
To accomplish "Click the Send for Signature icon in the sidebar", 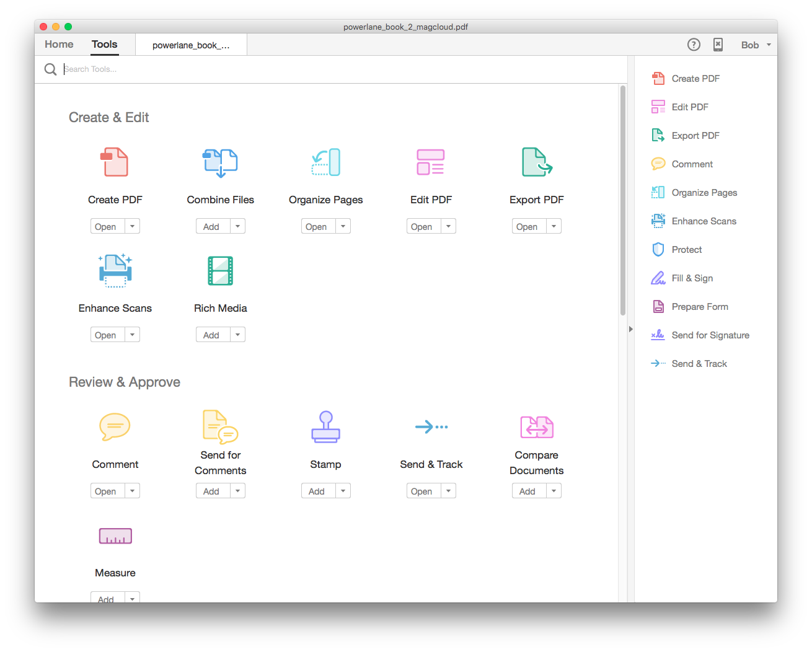I will click(x=658, y=335).
